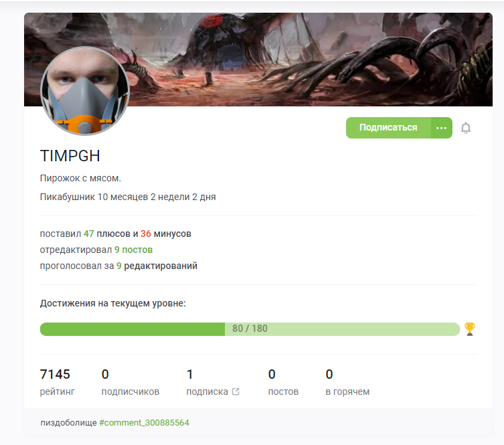
Task: Click the user avatar with respirator mask
Action: 85,91
